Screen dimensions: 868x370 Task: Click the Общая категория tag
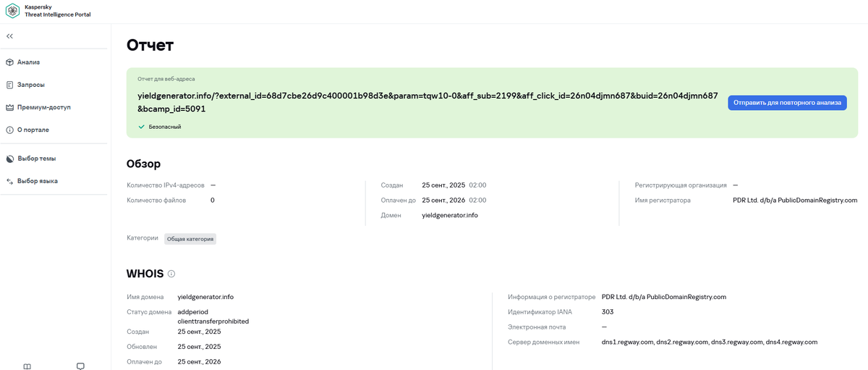pyautogui.click(x=190, y=239)
